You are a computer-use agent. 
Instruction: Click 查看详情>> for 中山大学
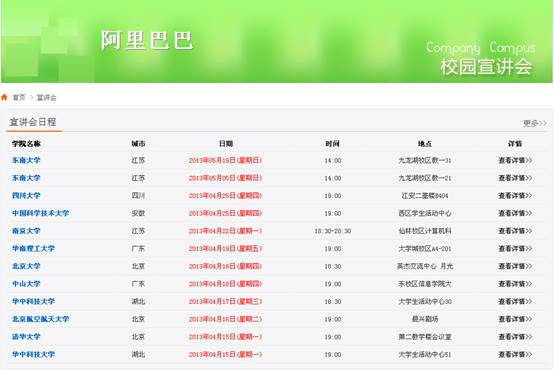(515, 284)
